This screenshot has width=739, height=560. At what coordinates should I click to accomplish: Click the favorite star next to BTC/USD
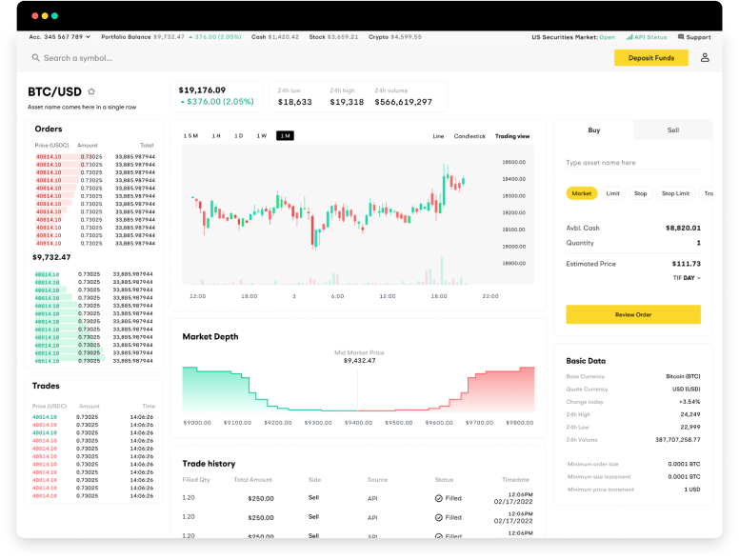[91, 91]
